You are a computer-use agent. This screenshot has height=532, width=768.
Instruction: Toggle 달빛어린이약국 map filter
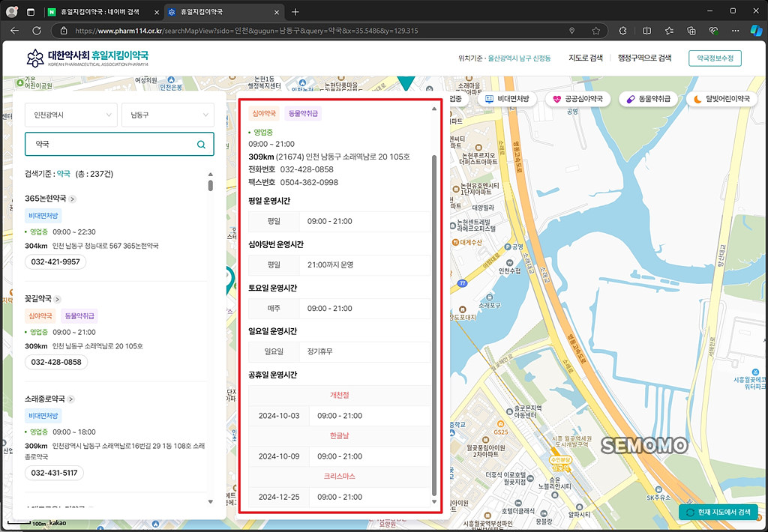[721, 99]
